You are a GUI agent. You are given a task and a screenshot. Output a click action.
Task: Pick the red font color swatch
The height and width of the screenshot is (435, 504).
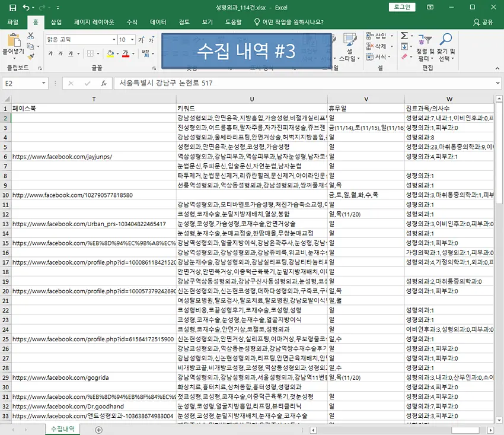click(127, 56)
